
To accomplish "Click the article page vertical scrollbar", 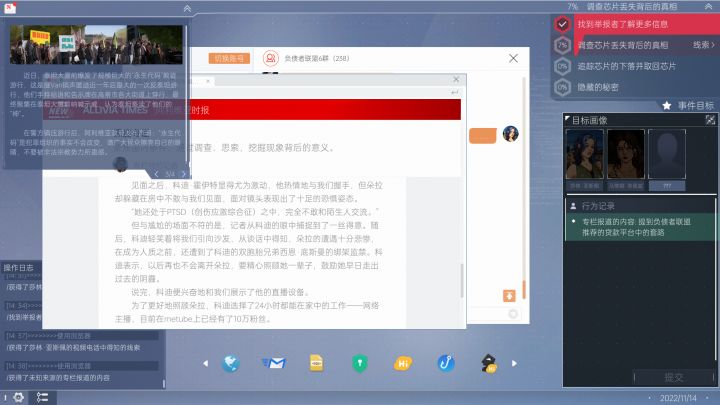I will tap(462, 280).
